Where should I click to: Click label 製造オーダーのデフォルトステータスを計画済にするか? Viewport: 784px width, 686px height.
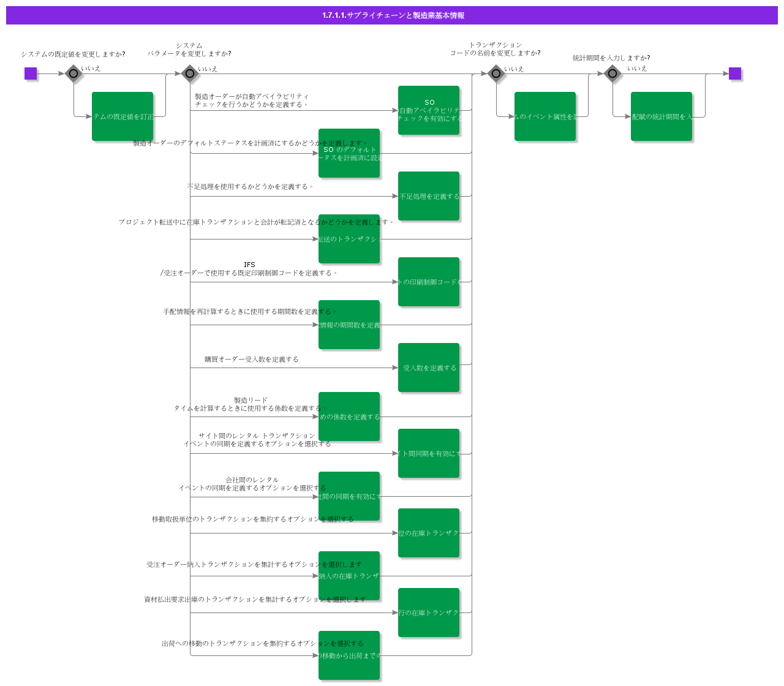[x=251, y=143]
